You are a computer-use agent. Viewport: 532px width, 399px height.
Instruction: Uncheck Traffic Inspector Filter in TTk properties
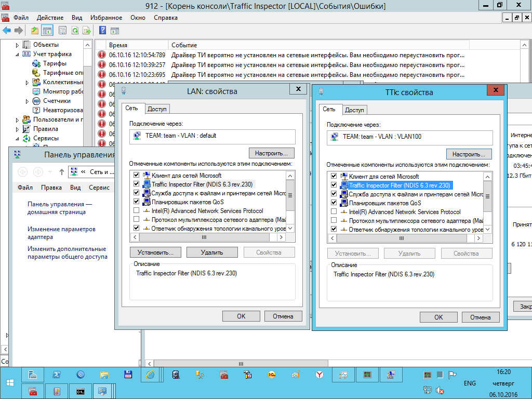click(334, 185)
